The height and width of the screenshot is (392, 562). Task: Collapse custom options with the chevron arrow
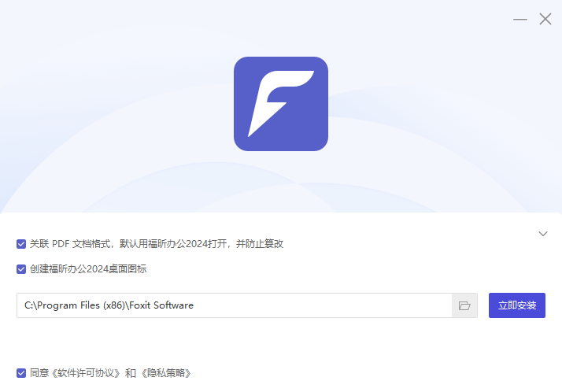[543, 234]
